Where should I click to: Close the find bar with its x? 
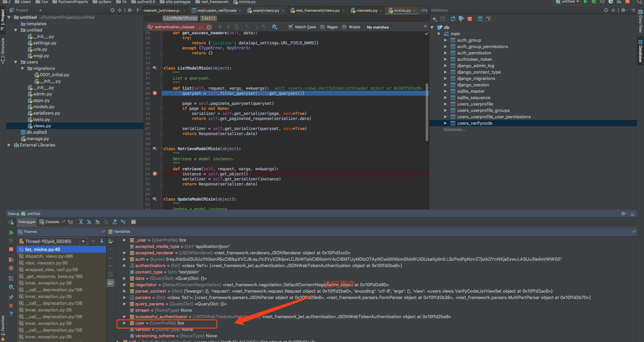(425, 26)
